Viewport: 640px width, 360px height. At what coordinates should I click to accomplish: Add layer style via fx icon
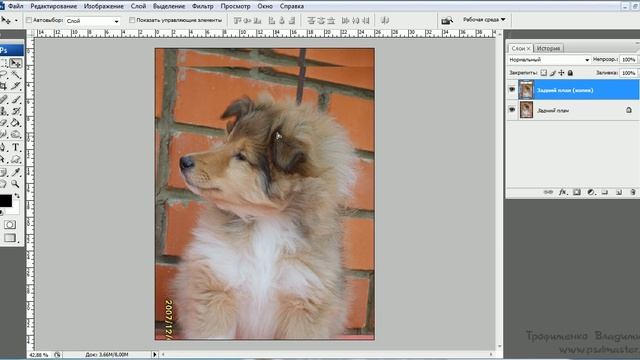(x=562, y=192)
